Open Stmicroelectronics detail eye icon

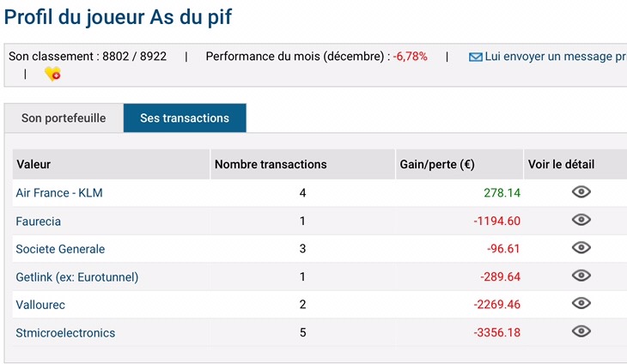click(x=581, y=331)
